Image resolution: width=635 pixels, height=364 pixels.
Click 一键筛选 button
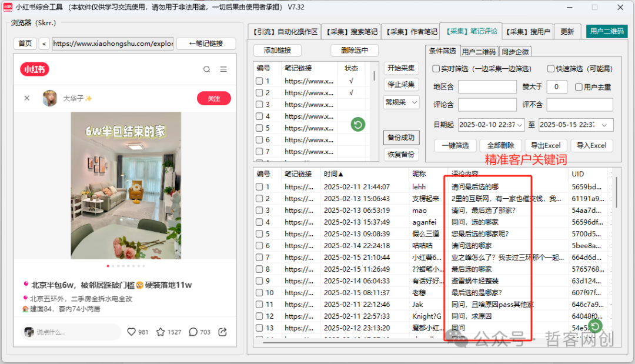tap(455, 145)
